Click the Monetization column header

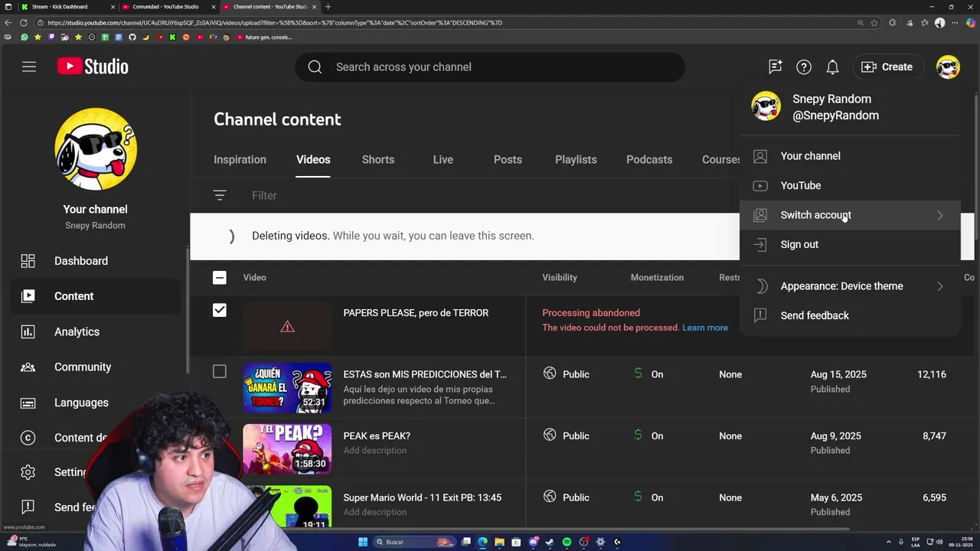coord(657,277)
